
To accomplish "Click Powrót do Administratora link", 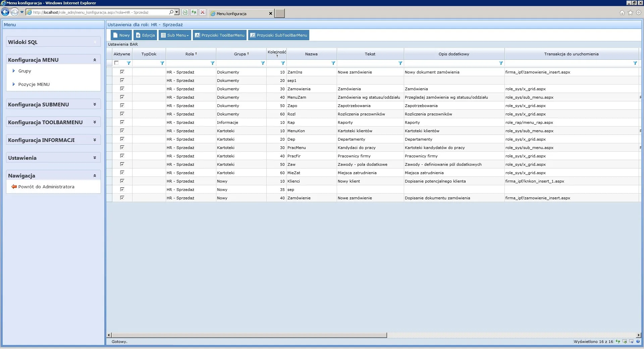I will coord(46,187).
